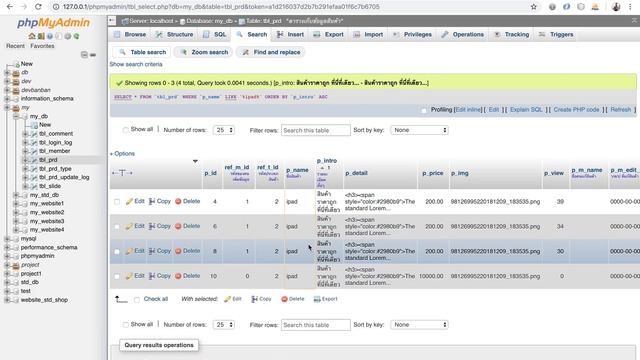Open the SQL tab
The width and height of the screenshot is (640, 360).
tap(215, 35)
